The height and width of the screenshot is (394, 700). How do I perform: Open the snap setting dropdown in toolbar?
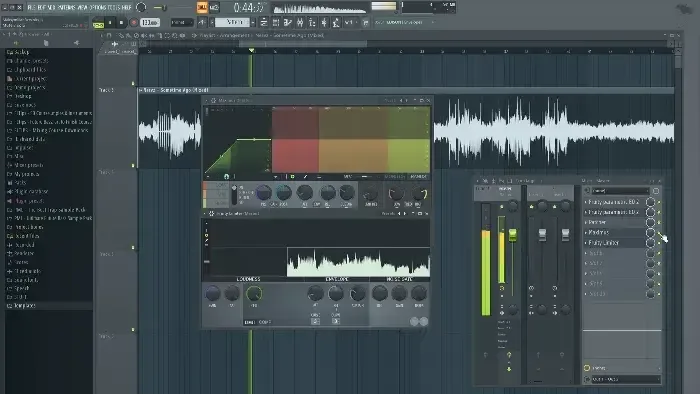182,22
